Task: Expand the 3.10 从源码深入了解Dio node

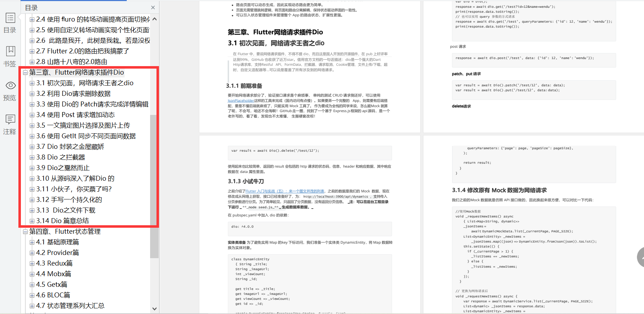Action: coord(32,179)
